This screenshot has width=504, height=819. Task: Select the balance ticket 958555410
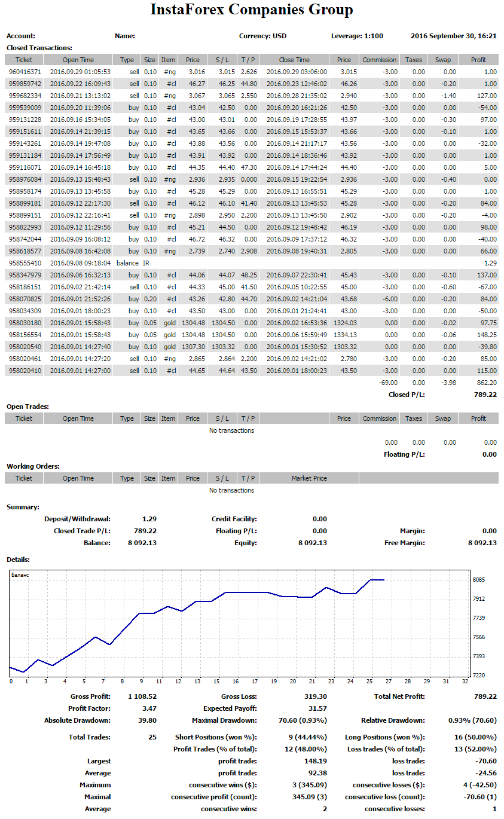point(25,263)
